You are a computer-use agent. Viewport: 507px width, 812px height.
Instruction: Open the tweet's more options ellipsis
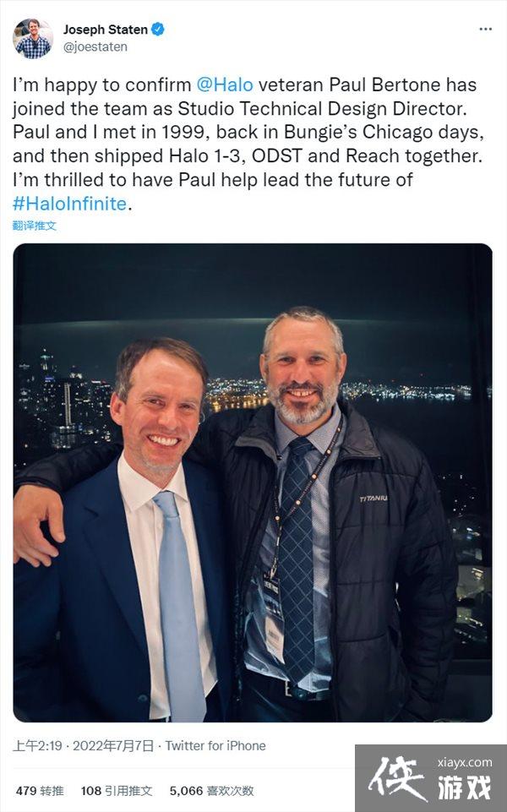(485, 29)
